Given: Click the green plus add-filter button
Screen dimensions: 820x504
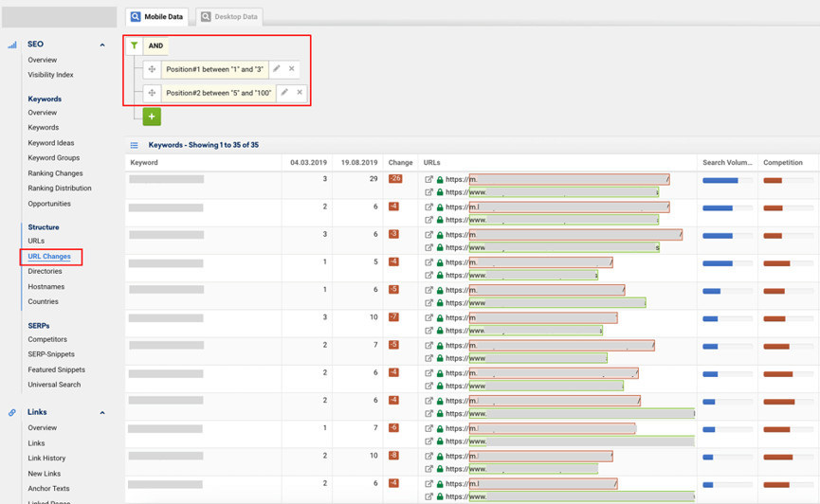Looking at the screenshot, I should tap(152, 117).
